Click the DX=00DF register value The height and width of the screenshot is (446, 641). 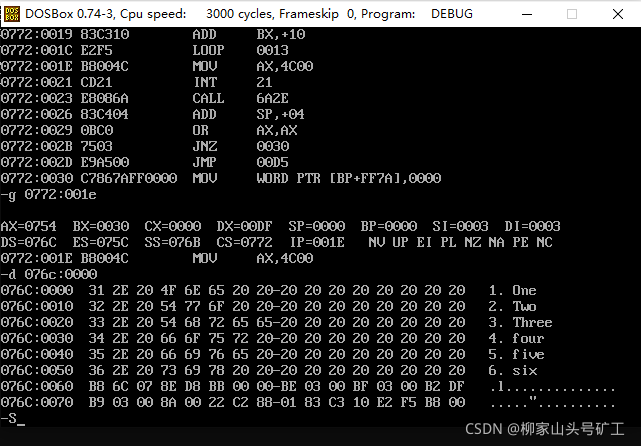[244, 226]
